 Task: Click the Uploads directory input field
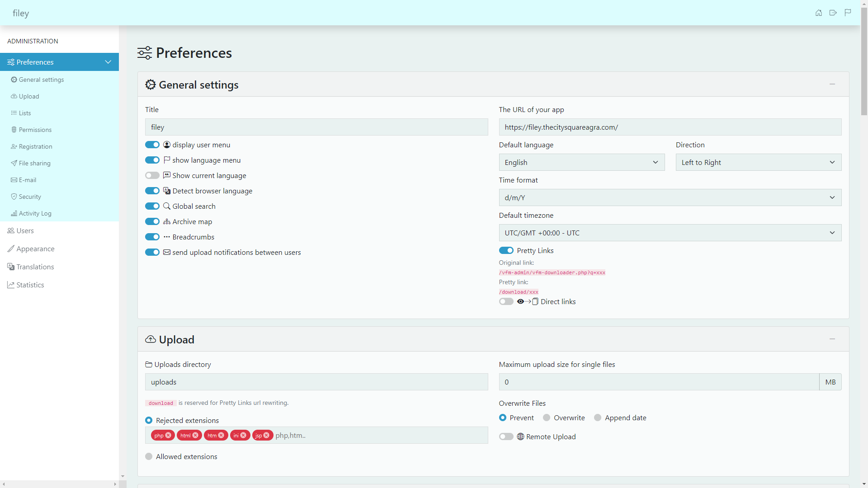pyautogui.click(x=316, y=382)
